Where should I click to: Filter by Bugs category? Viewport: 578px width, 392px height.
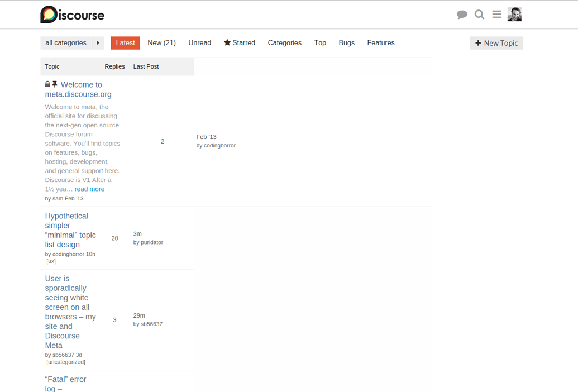coord(346,43)
